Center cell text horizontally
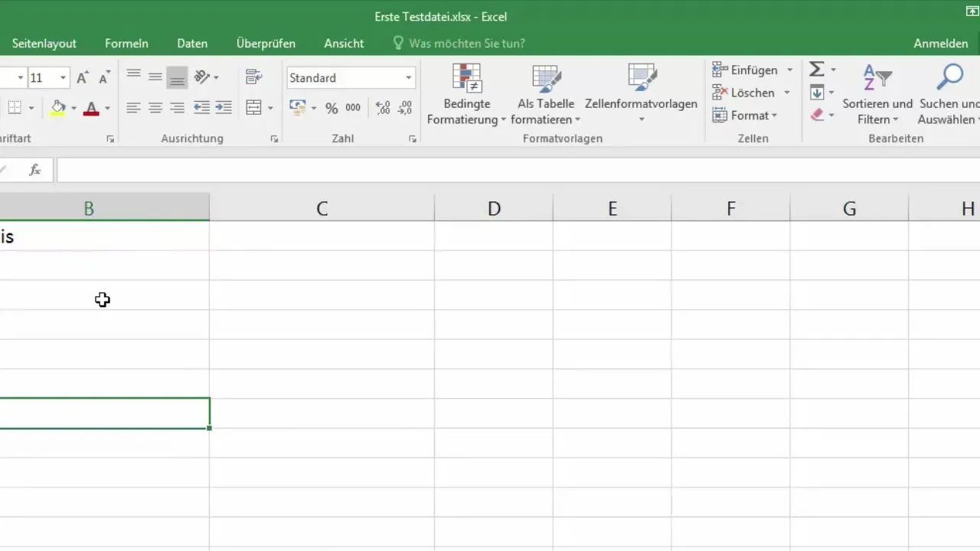 coord(155,108)
